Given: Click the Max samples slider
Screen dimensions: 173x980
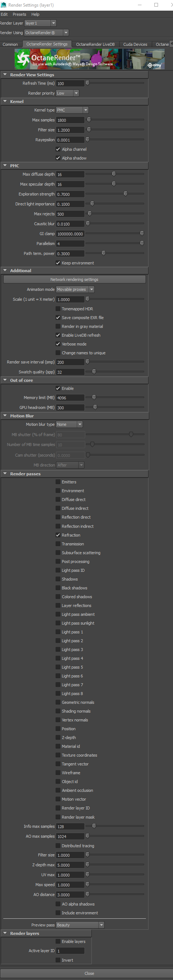Looking at the screenshot, I should click(115, 120).
